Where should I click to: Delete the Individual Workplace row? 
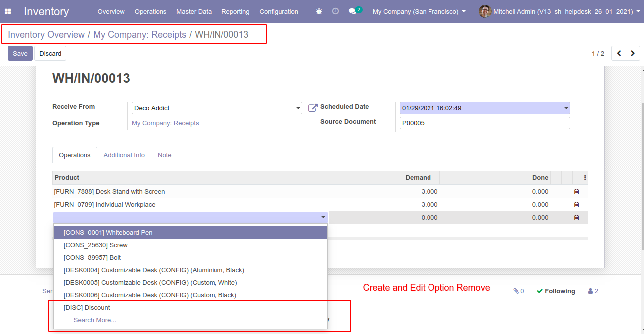pos(576,205)
